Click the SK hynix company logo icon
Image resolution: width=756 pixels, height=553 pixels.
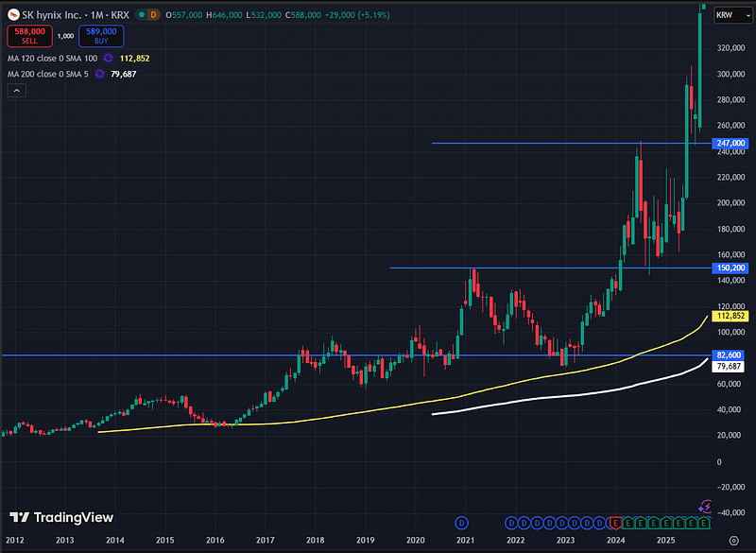point(13,15)
